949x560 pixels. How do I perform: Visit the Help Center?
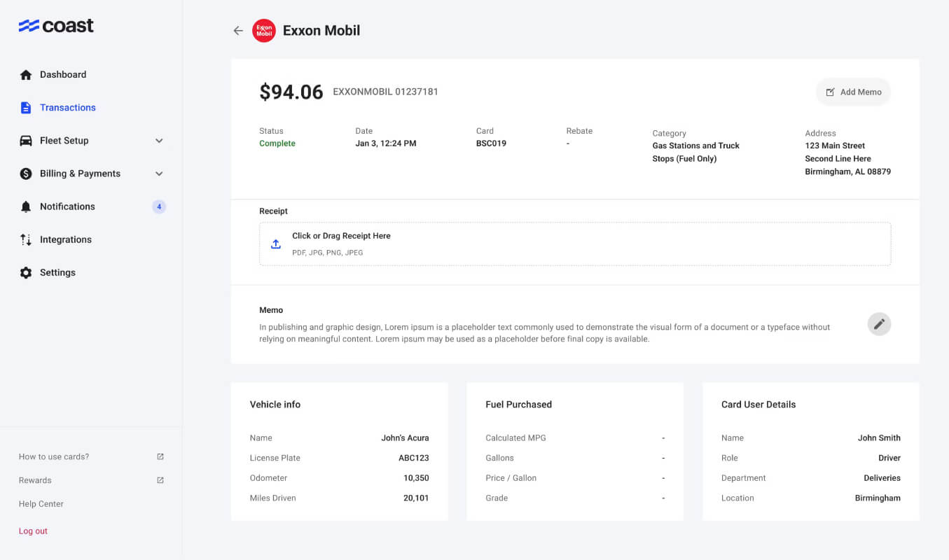[41, 504]
